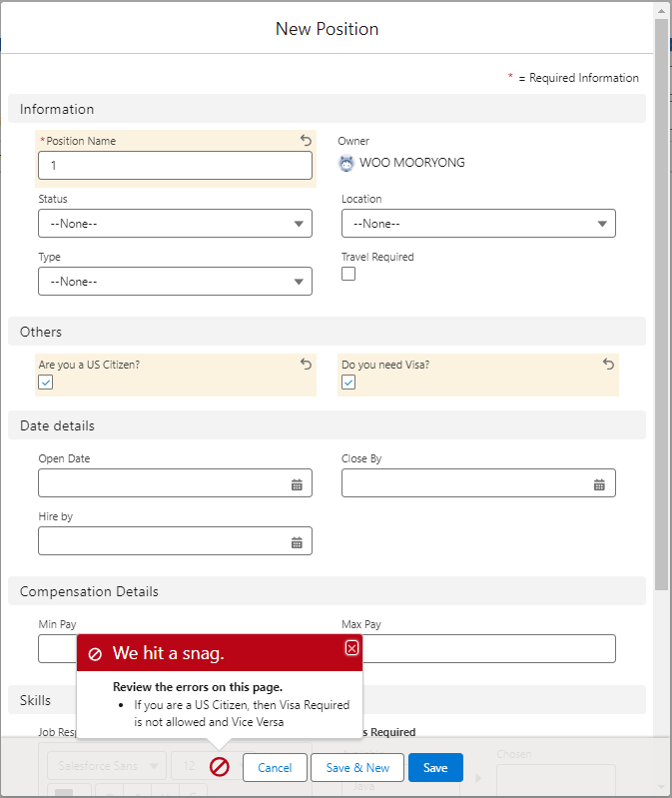
Task: Undo the US Citizen checkbox change
Action: click(306, 365)
